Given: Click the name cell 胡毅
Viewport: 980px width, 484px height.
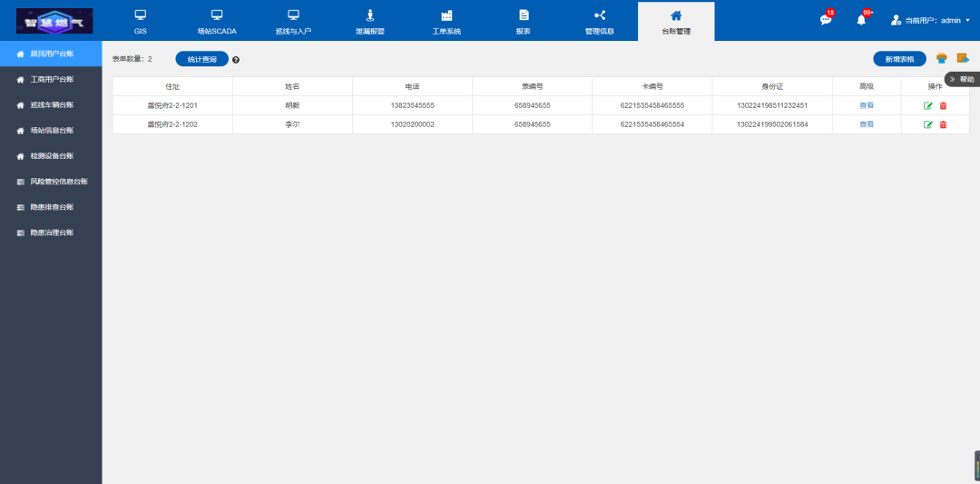Looking at the screenshot, I should tap(292, 105).
